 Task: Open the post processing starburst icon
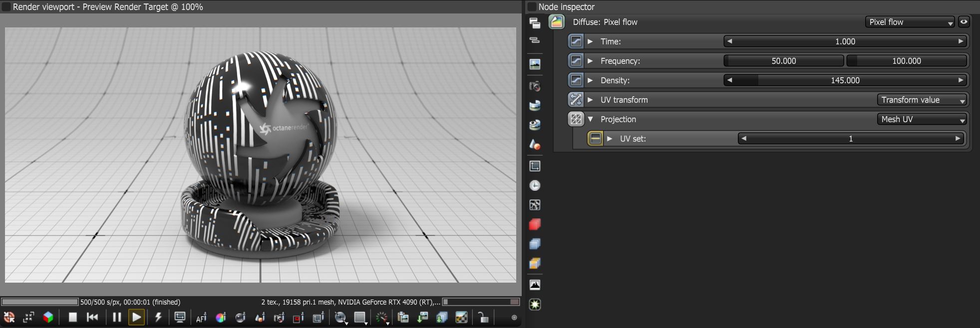[535, 304]
